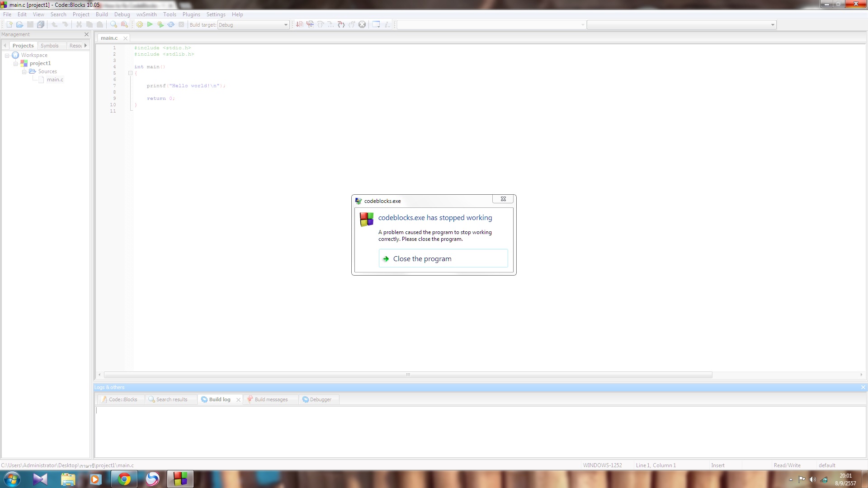The width and height of the screenshot is (868, 488).
Task: Open the Search menu
Action: [x=58, y=14]
